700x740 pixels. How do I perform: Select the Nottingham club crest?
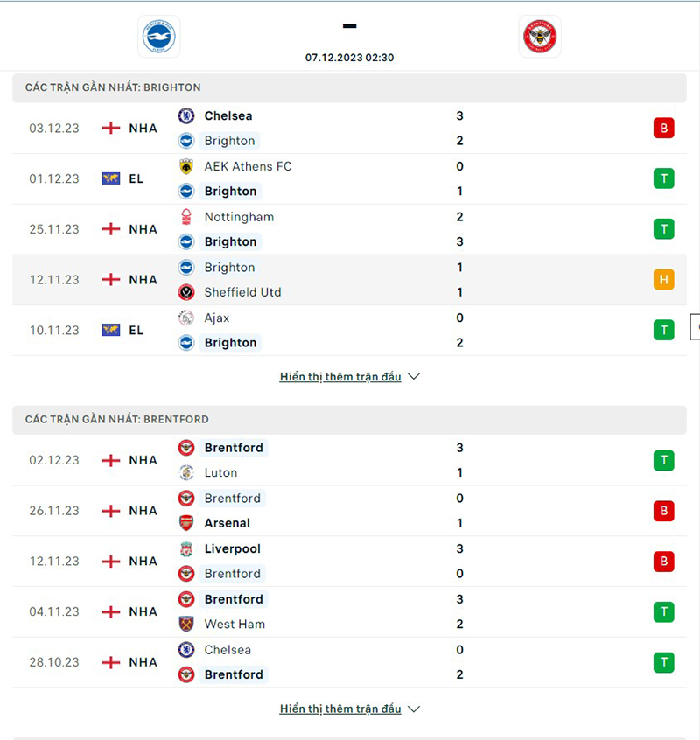point(186,217)
